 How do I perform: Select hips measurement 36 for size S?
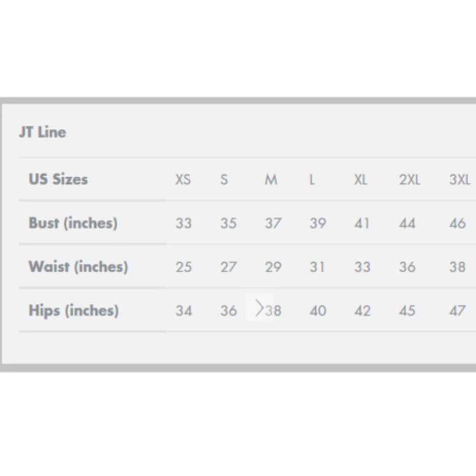tap(228, 311)
